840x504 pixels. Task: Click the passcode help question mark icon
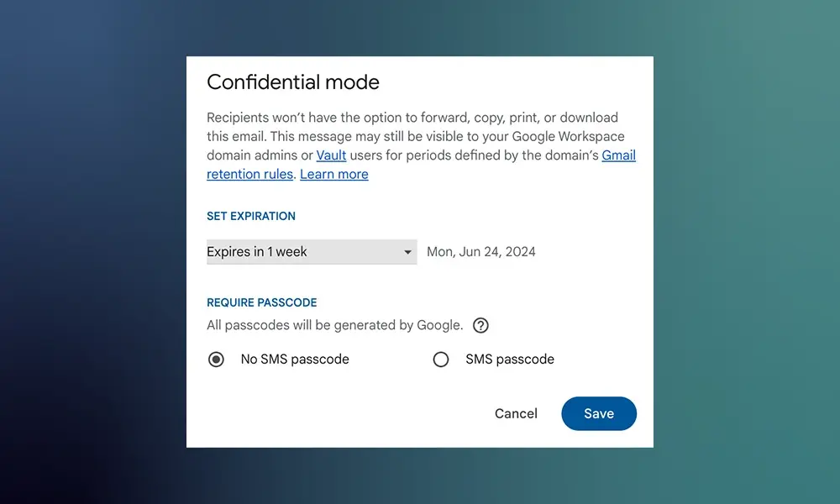[480, 325]
